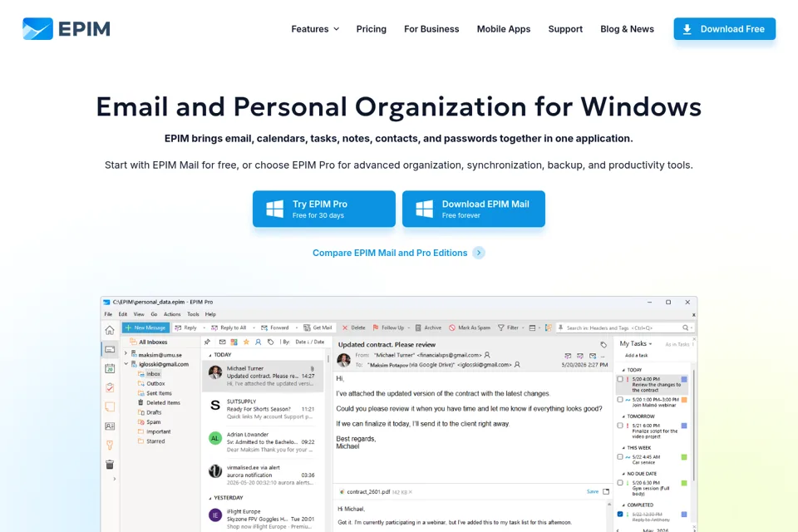
Task: Open the Support nav item
Action: [x=565, y=29]
